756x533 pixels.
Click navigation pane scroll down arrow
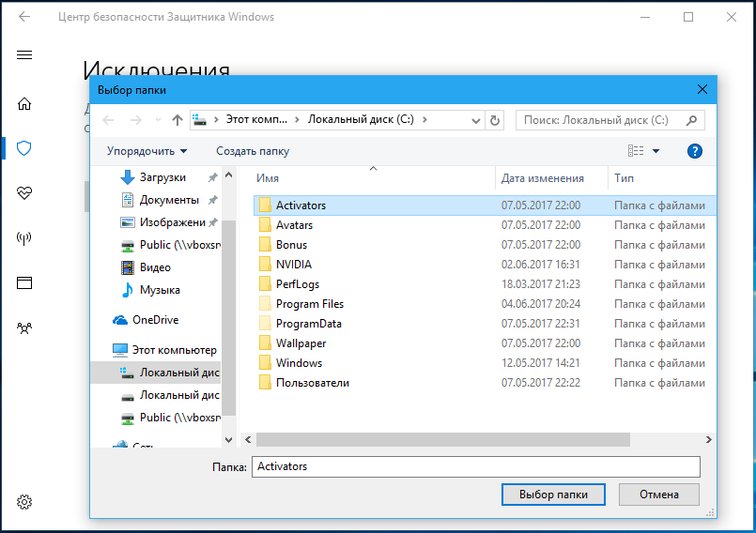click(x=228, y=439)
